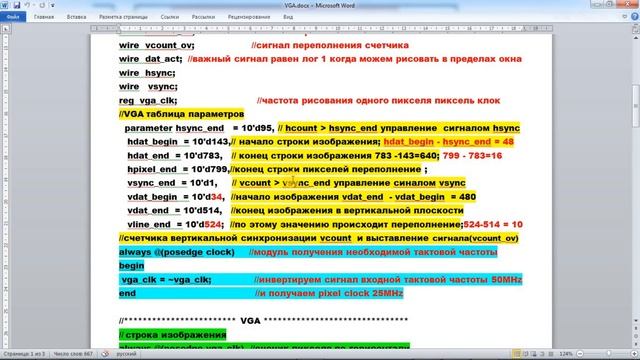The width and height of the screenshot is (640, 360).
Task: Click the text 'vline_end = 10'd524;'
Action: (176, 224)
